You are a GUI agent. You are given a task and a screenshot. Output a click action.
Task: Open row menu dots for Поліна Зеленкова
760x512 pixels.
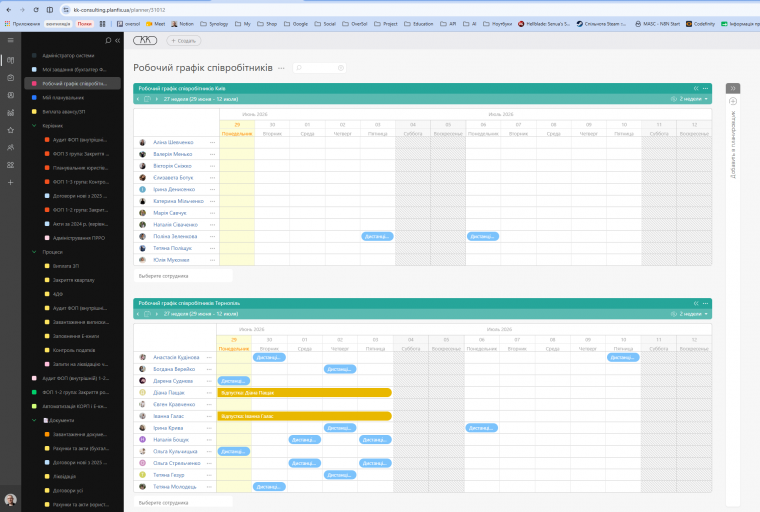(x=212, y=236)
